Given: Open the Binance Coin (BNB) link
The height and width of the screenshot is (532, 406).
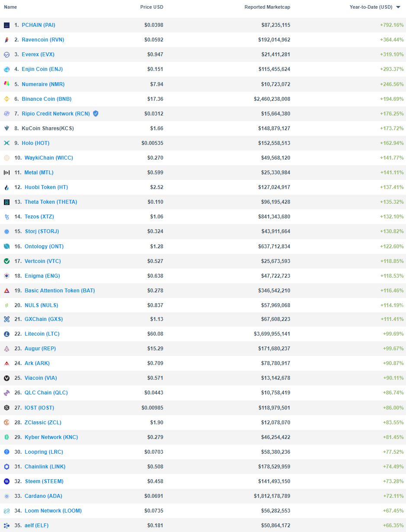Looking at the screenshot, I should click(47, 99).
